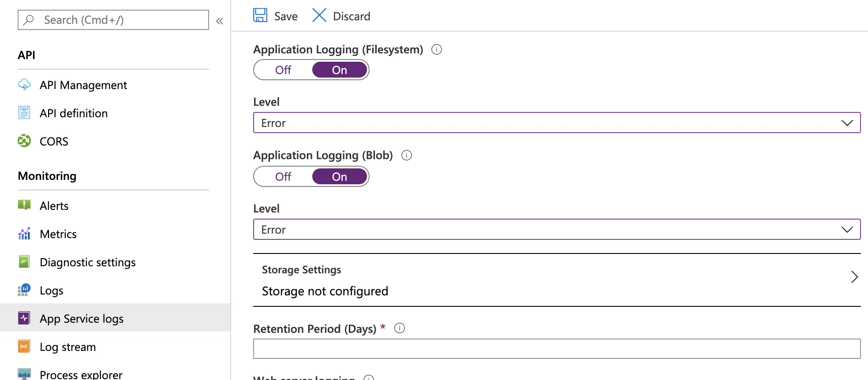Image resolution: width=868 pixels, height=380 pixels.
Task: Click info icon beside Application Logging (Filesystem)
Action: click(x=437, y=49)
